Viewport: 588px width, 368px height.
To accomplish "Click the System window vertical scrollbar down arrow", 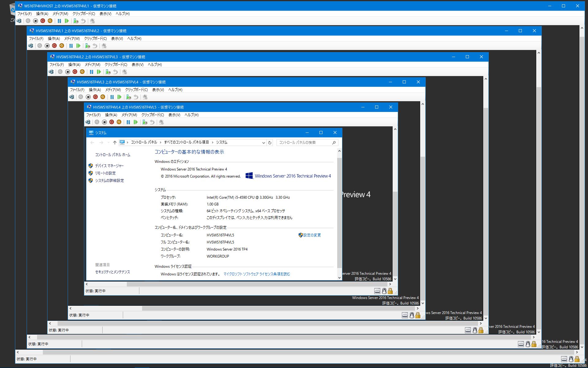I will pos(339,278).
